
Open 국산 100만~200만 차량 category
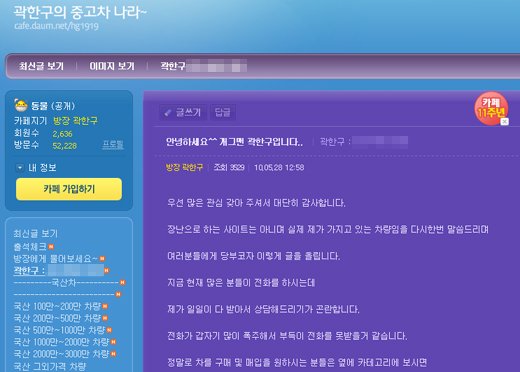coord(57,306)
